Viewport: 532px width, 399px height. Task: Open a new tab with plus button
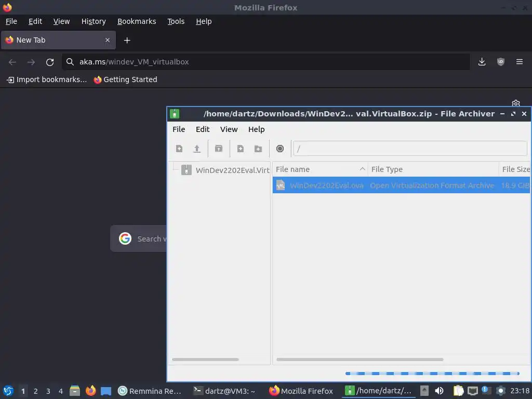tap(127, 41)
